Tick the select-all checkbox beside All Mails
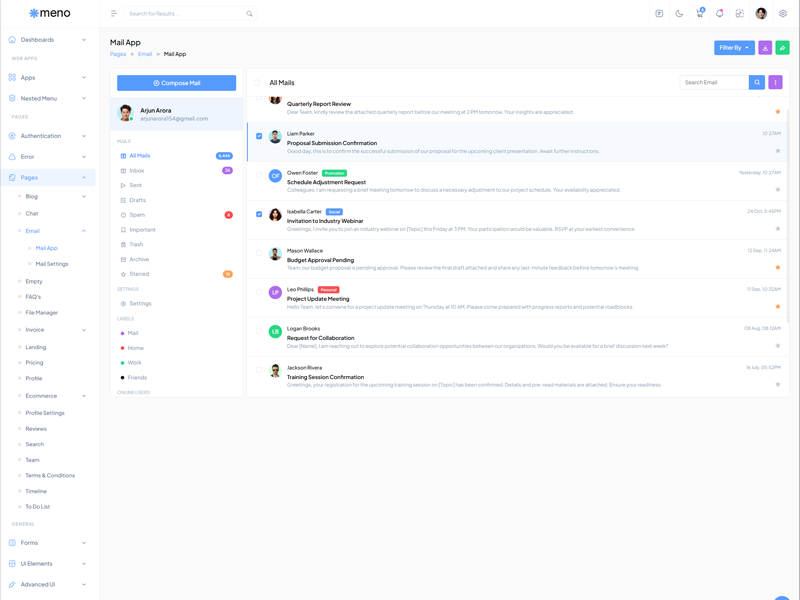Screen dimensions: 800x600 point(257,83)
